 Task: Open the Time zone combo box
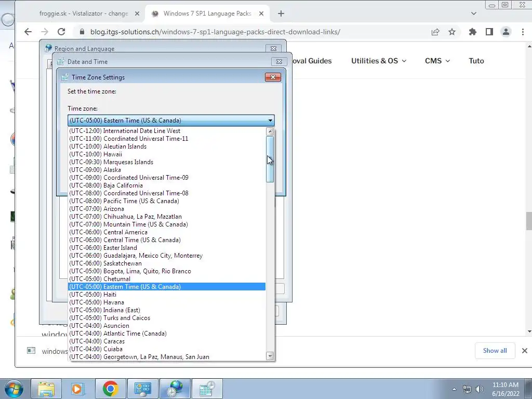(x=171, y=121)
